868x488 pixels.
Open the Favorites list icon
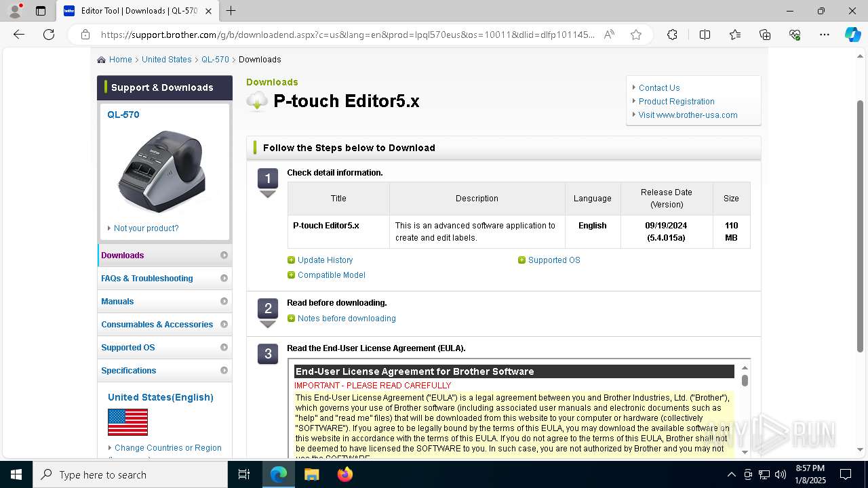click(735, 35)
